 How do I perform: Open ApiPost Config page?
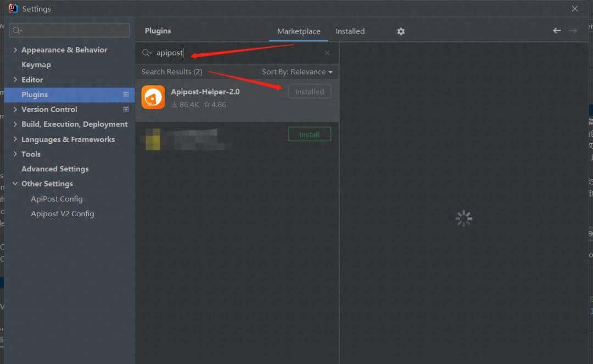[57, 199]
